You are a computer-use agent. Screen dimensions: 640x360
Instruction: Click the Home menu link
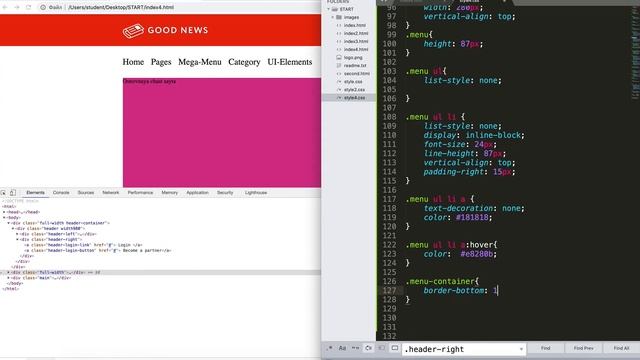click(x=133, y=62)
